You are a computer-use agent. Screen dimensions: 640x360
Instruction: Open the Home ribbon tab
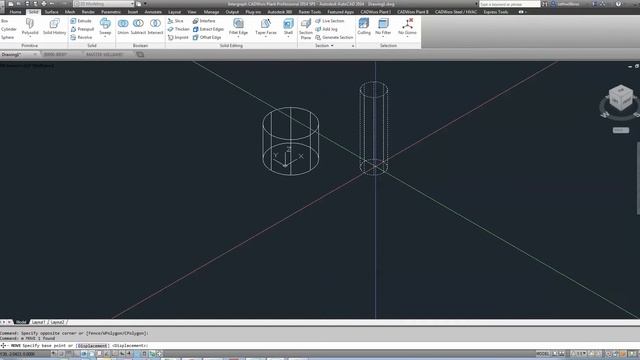coord(15,12)
